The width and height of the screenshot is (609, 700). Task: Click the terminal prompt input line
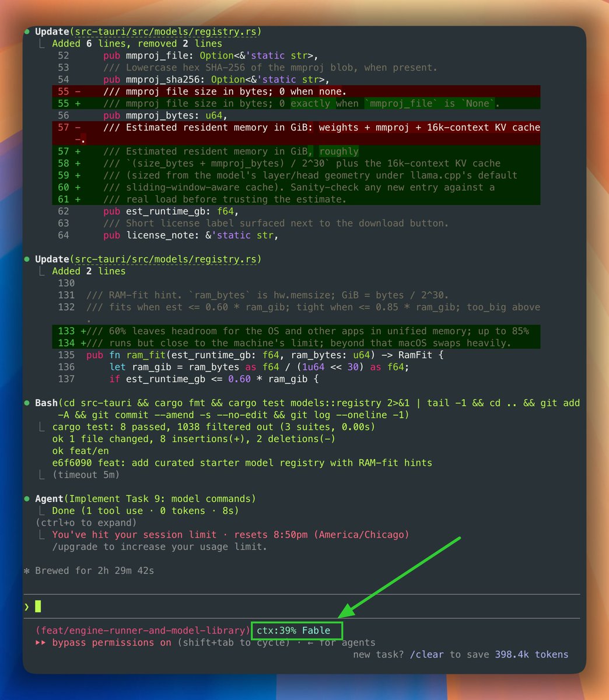tap(302, 606)
